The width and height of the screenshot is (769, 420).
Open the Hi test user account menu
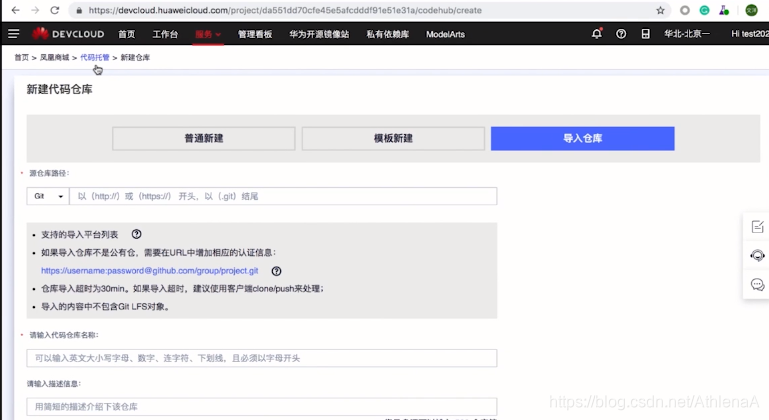point(749,34)
